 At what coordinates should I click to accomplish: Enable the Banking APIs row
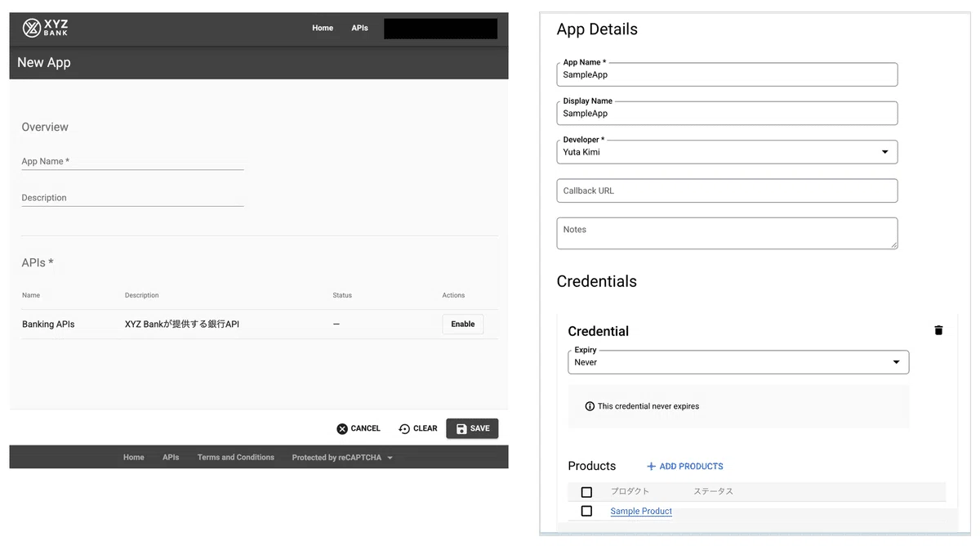coord(463,324)
